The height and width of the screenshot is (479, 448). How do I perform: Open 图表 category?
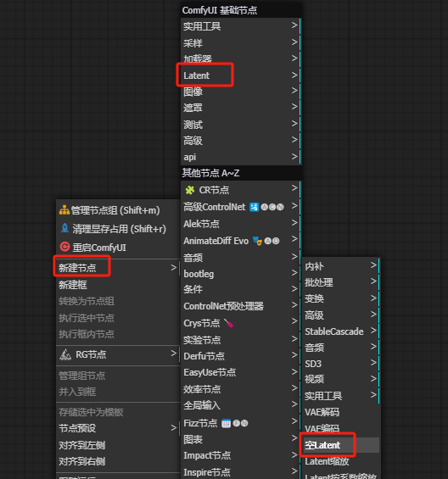pos(241,439)
